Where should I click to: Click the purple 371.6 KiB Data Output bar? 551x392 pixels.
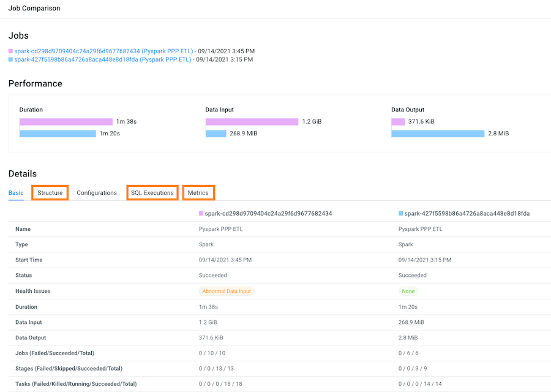point(398,122)
